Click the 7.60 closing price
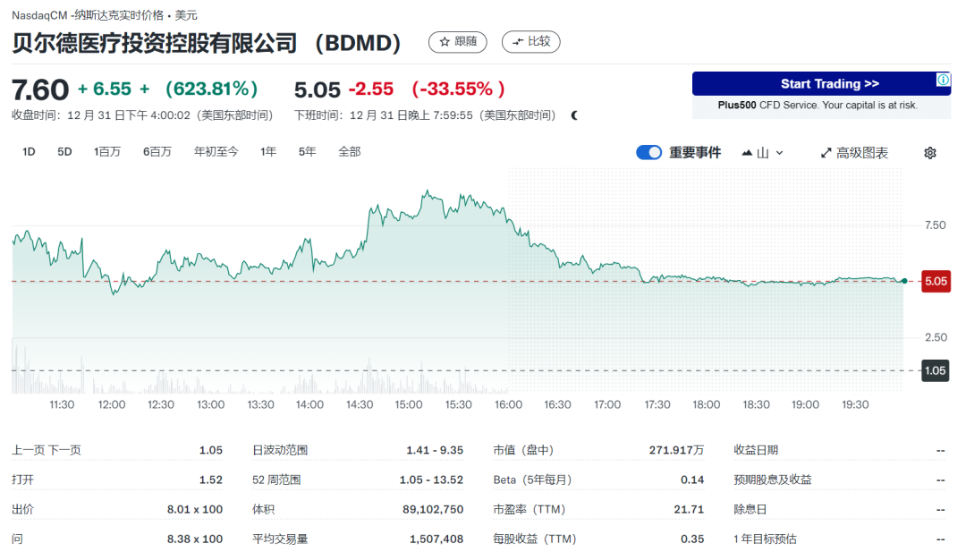The image size is (966, 560). point(40,90)
